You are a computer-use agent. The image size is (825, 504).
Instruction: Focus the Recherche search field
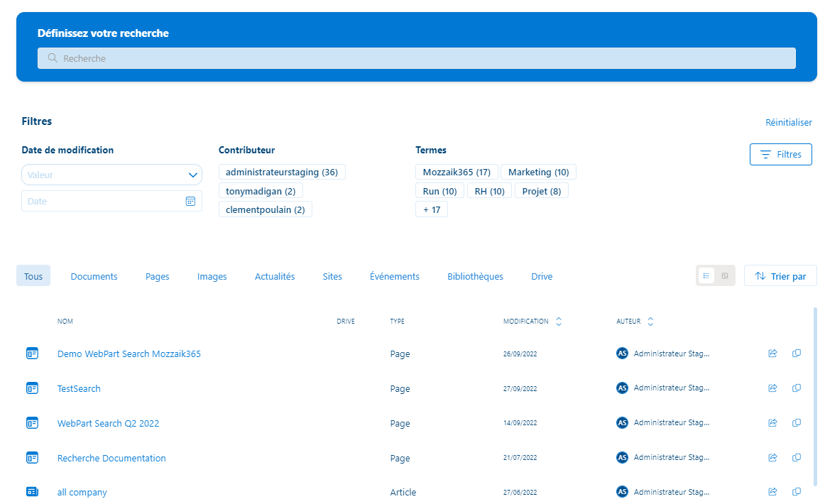(x=417, y=58)
